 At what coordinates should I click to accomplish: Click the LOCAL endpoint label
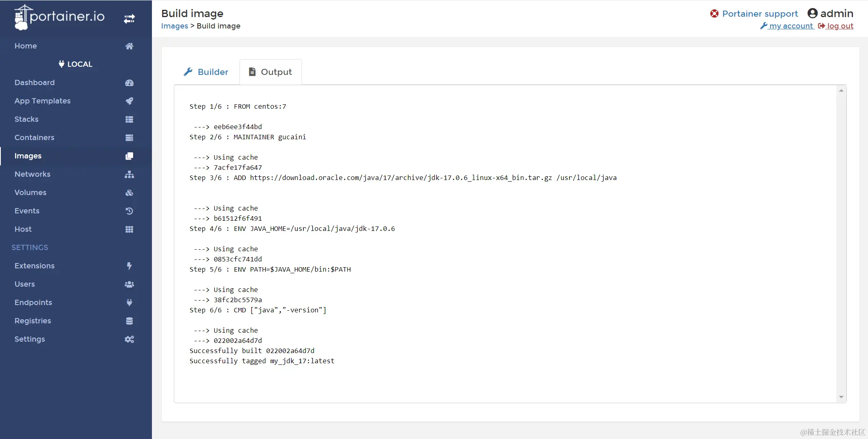[80, 64]
